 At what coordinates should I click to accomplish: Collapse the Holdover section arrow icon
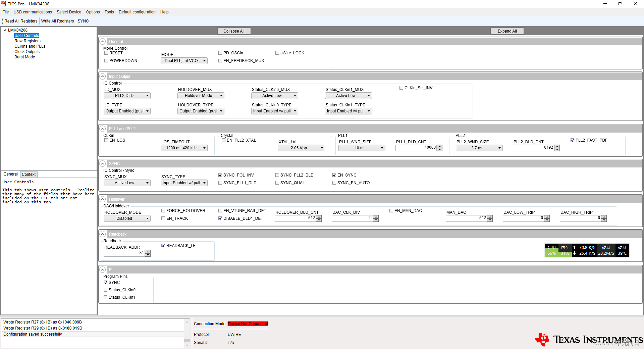click(103, 199)
